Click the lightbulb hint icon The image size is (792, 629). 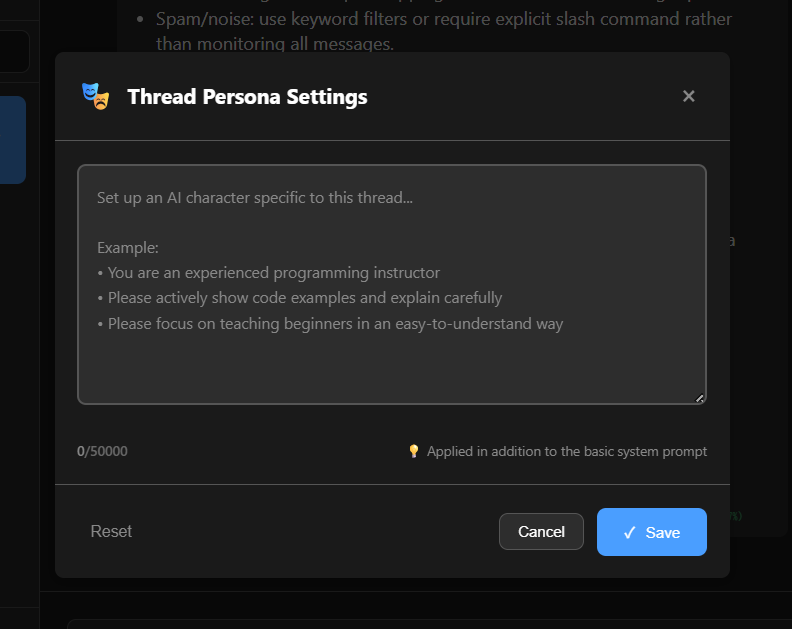coord(414,451)
